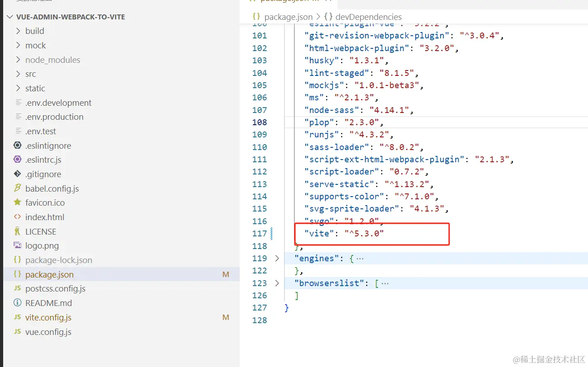Click the purple icon next to .eslintrc.js
The height and width of the screenshot is (367, 588).
tap(18, 160)
